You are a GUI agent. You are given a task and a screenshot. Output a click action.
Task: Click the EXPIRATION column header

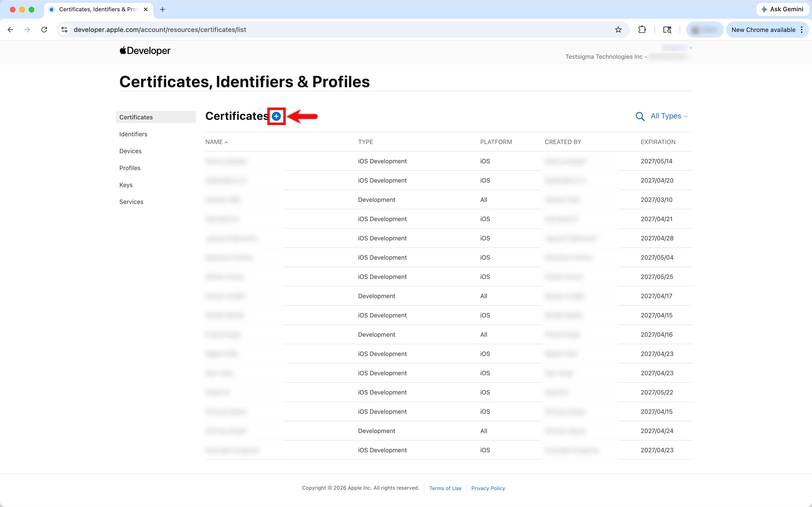pos(658,142)
